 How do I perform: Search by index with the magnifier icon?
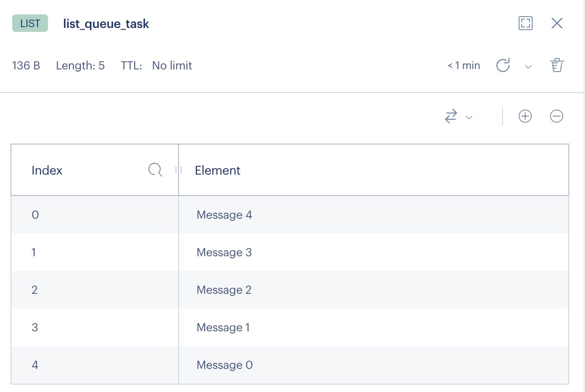[x=155, y=169]
